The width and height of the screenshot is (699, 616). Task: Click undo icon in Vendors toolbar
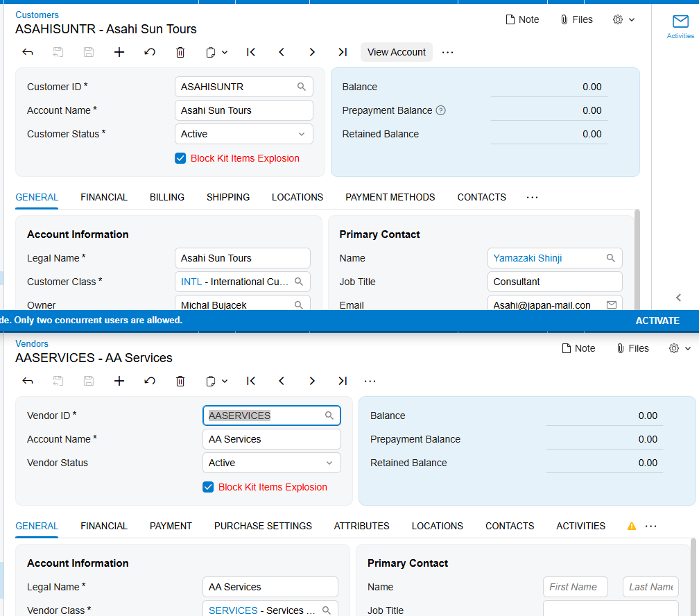(x=150, y=381)
